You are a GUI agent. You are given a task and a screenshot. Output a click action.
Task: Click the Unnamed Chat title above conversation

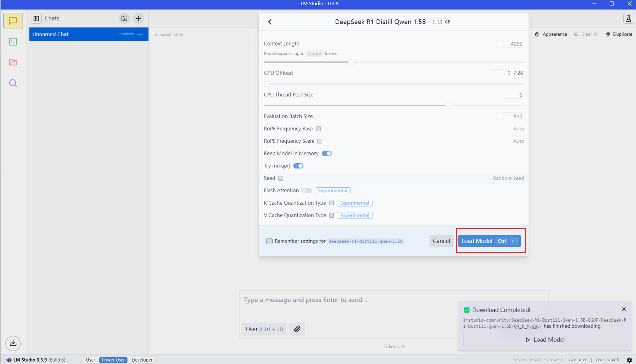pyautogui.click(x=169, y=34)
